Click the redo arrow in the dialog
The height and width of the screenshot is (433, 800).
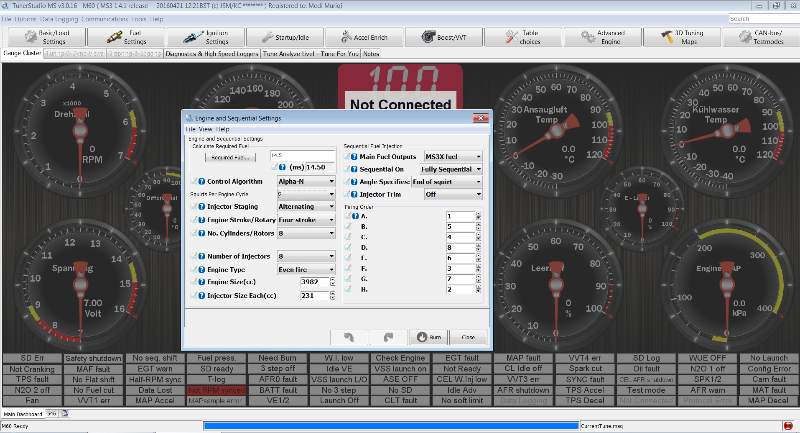point(388,336)
